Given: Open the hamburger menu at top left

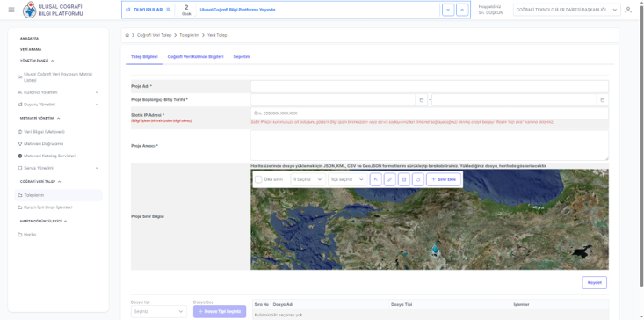Looking at the screenshot, I should point(11,10).
